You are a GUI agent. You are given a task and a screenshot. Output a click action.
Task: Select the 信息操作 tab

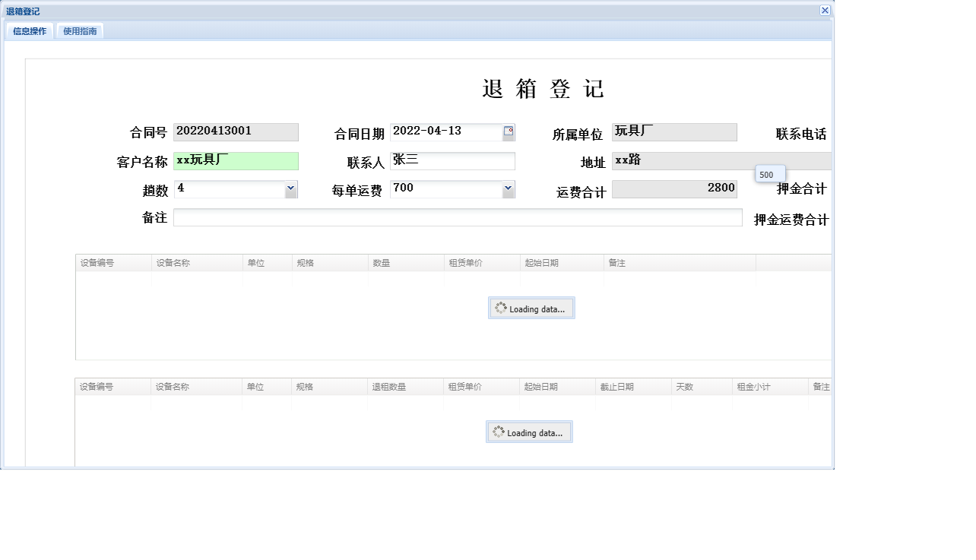point(29,30)
